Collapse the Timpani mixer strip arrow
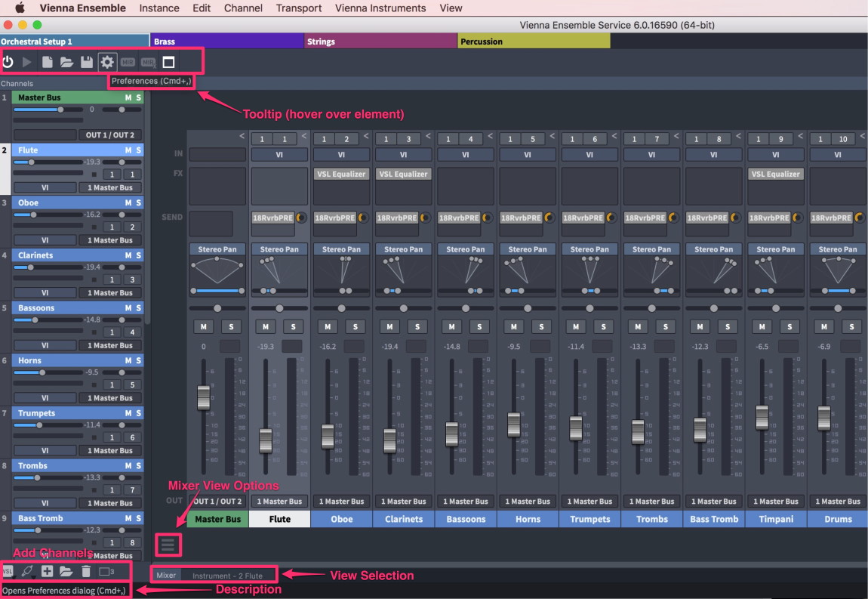868x599 pixels. click(800, 136)
